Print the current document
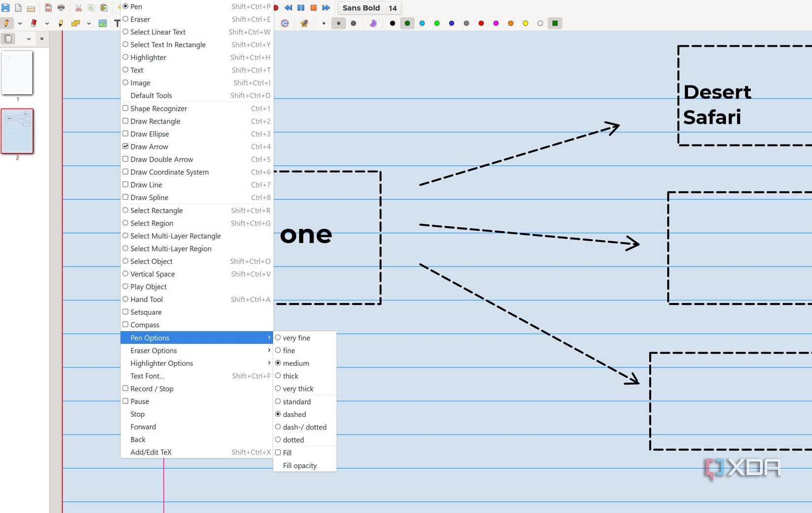The height and width of the screenshot is (513, 812). point(61,8)
